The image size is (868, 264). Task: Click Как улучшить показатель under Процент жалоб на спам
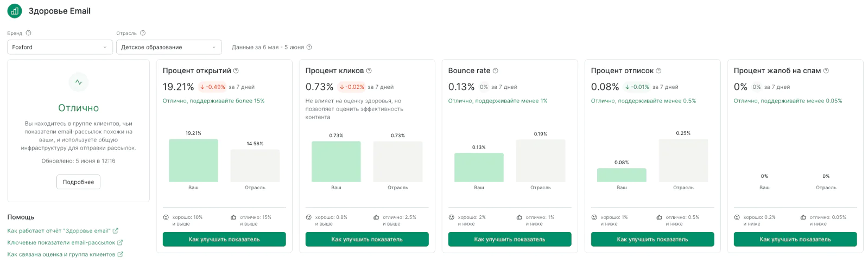pos(795,240)
